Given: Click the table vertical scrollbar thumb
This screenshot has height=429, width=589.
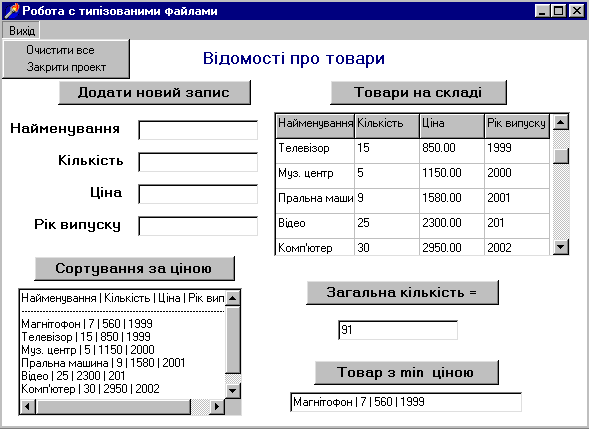Looking at the screenshot, I should point(561,156).
